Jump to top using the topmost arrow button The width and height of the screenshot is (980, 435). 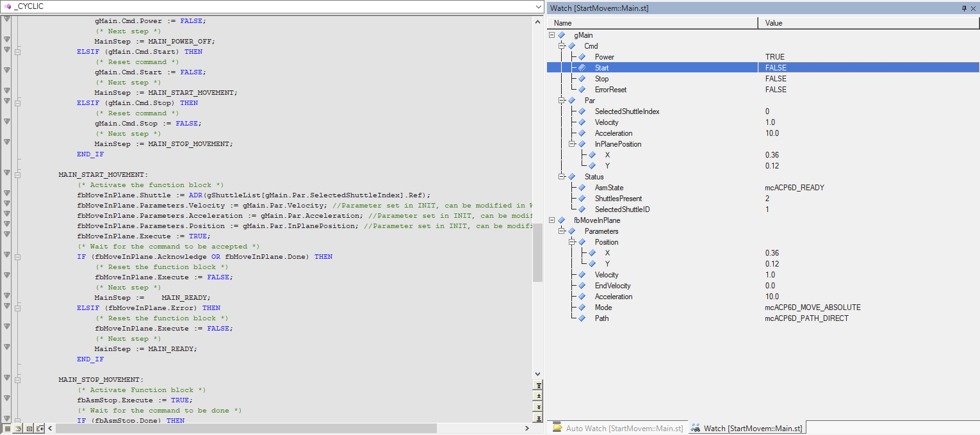[x=539, y=386]
